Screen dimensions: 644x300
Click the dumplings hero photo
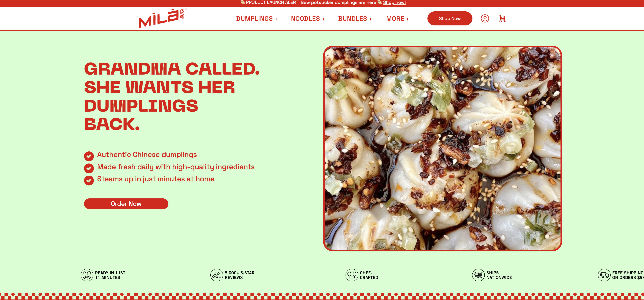(x=442, y=148)
